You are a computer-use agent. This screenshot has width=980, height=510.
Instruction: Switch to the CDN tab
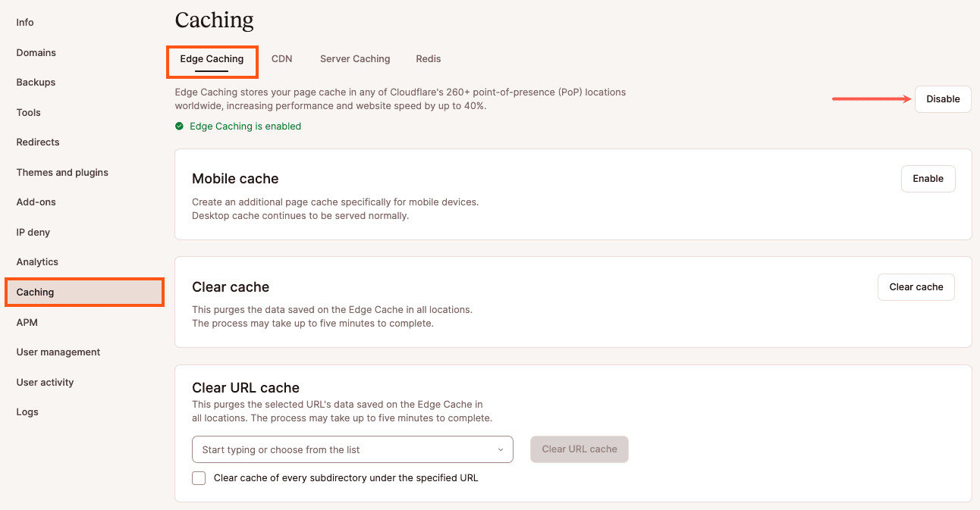pyautogui.click(x=281, y=58)
